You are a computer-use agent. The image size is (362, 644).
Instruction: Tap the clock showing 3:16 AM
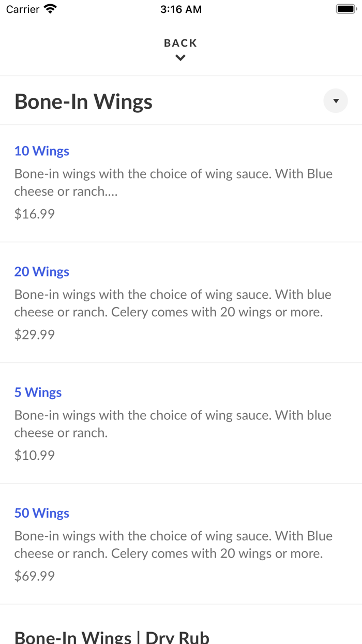(181, 9)
